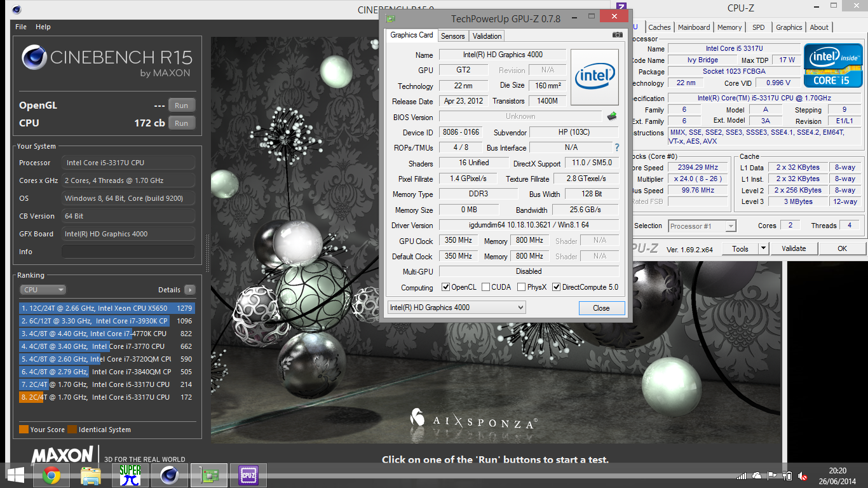Open the Help menu in Cinebench
Image resolution: width=868 pixels, height=488 pixels.
(x=43, y=27)
